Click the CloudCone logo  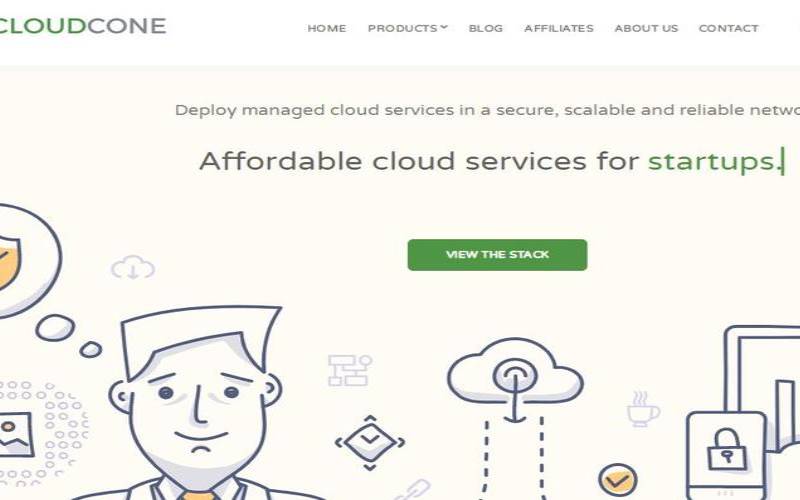point(83,26)
